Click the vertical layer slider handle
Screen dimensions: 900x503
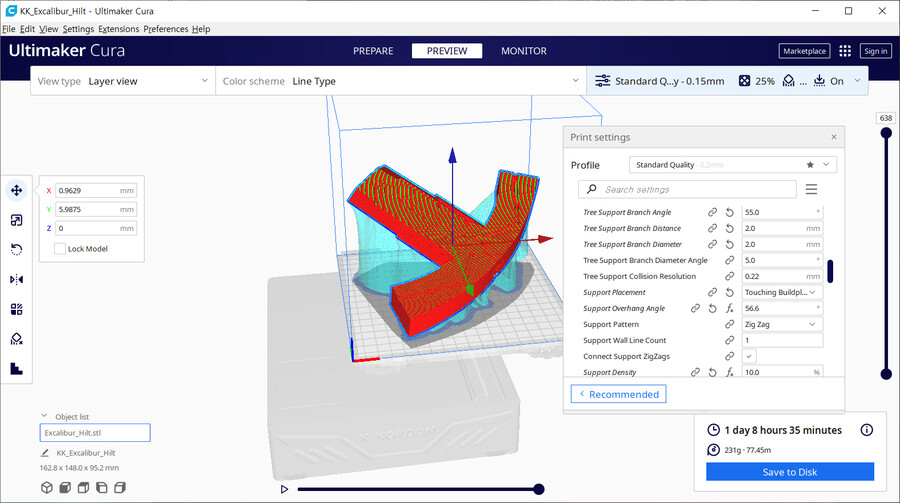[885, 373]
